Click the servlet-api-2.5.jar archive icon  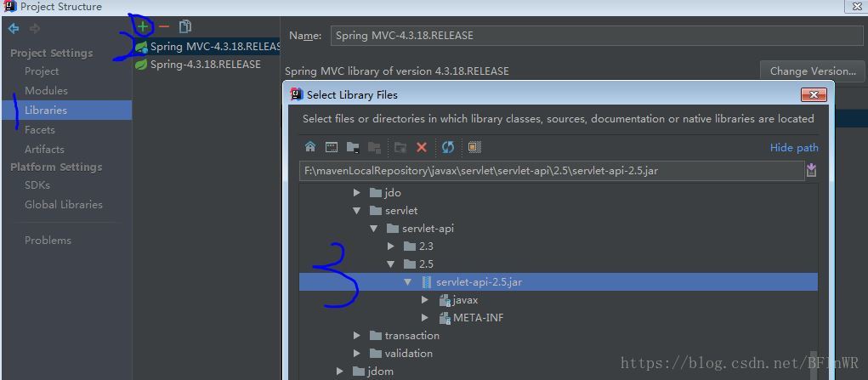pos(426,282)
